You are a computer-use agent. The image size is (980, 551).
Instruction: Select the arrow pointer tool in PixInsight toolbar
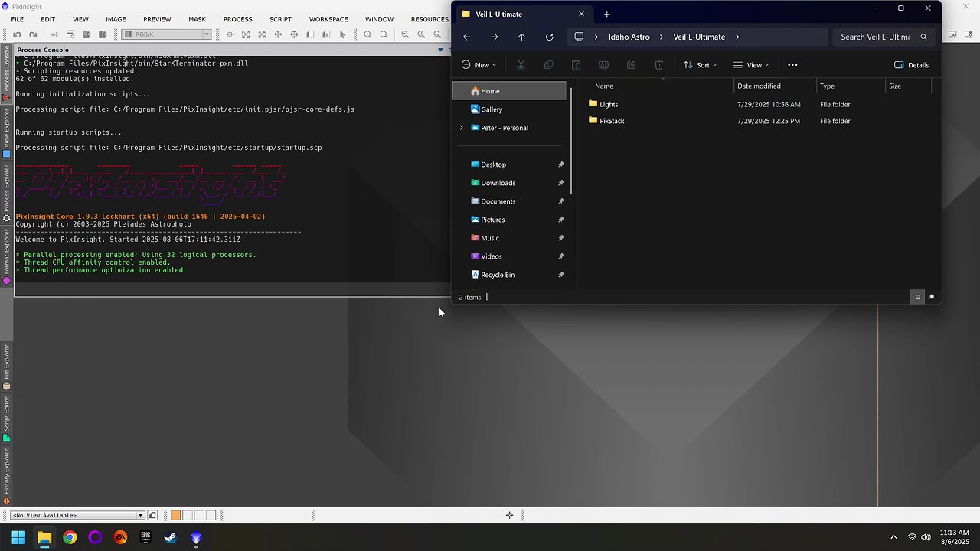342,34
